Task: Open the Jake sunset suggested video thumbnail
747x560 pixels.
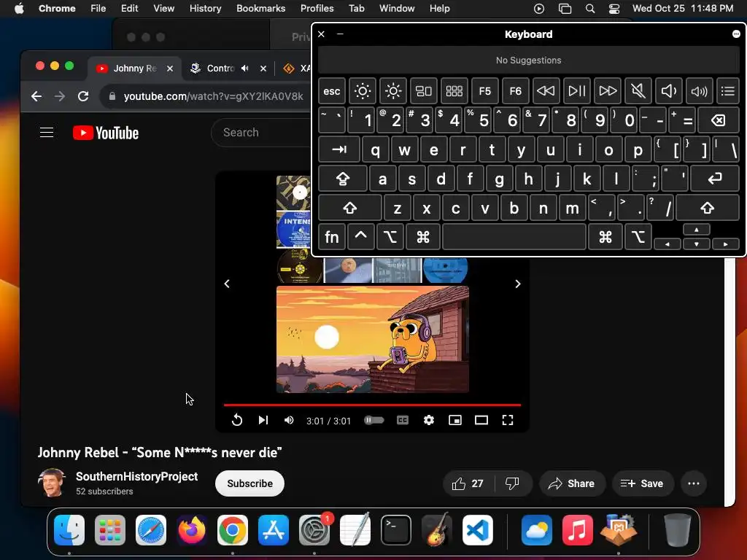Action: 373,340
